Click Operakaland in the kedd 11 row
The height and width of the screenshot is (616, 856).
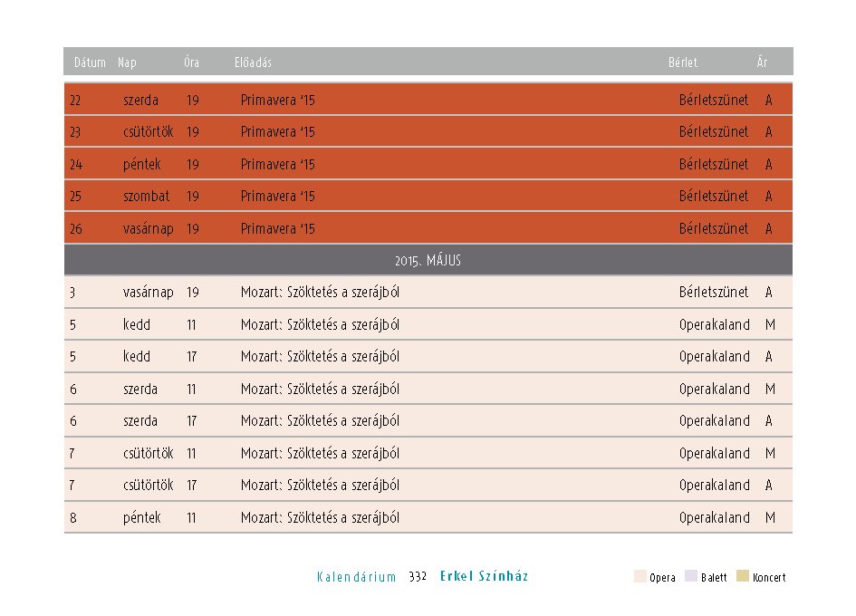pos(715,325)
